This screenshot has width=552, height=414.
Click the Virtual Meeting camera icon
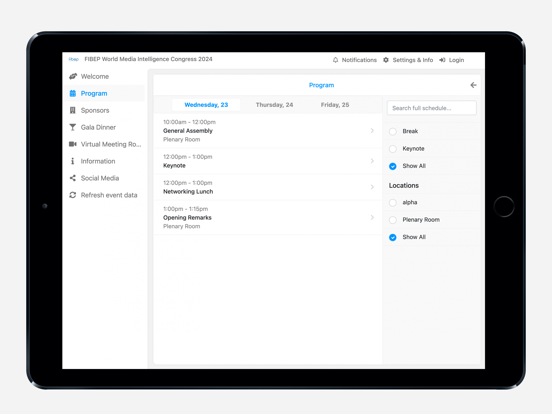(x=73, y=144)
